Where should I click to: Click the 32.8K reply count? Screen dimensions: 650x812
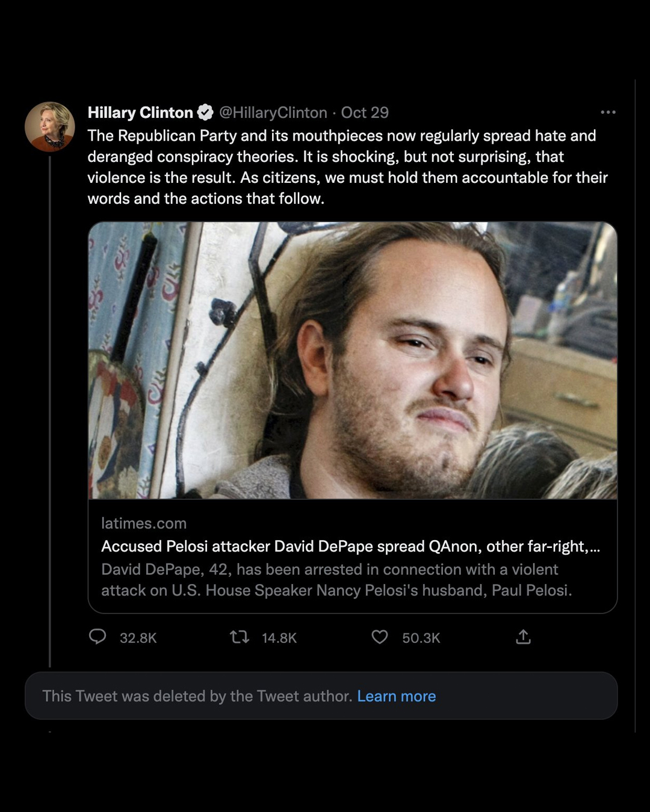(x=138, y=638)
